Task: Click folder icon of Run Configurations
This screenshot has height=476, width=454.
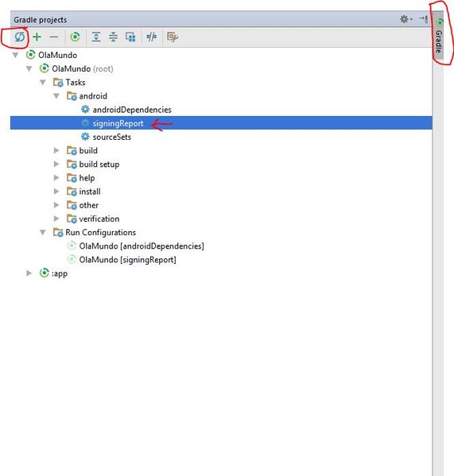Action: (x=58, y=233)
